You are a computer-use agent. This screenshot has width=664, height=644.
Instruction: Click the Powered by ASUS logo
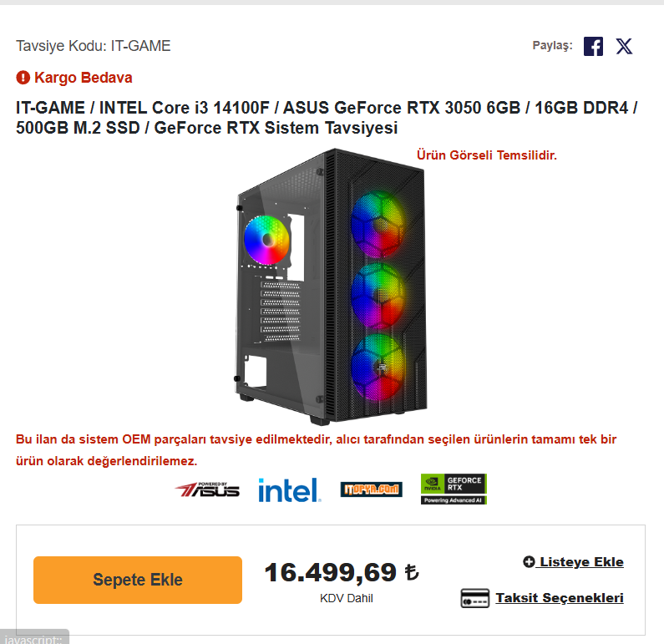tap(207, 489)
